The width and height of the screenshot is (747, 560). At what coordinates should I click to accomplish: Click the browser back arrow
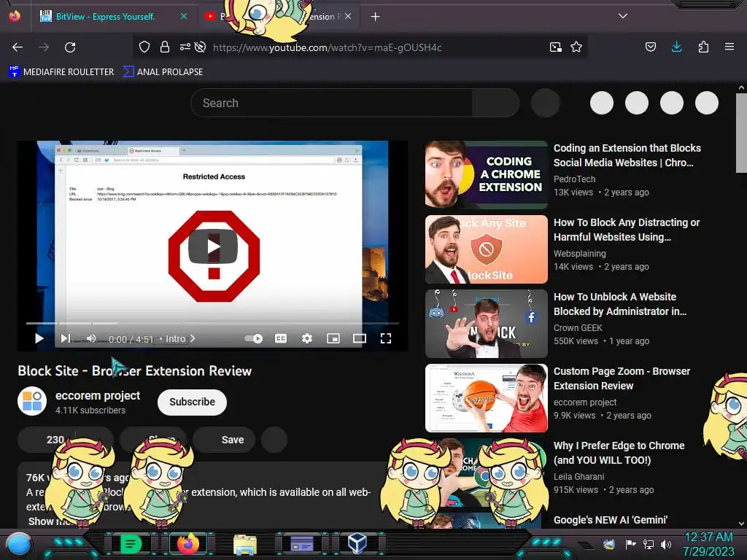click(18, 47)
